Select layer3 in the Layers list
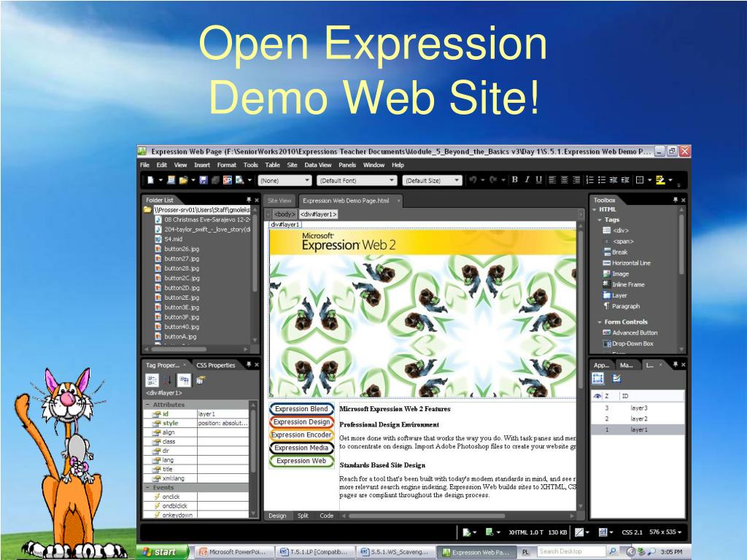This screenshot has width=747, height=560. [x=638, y=408]
